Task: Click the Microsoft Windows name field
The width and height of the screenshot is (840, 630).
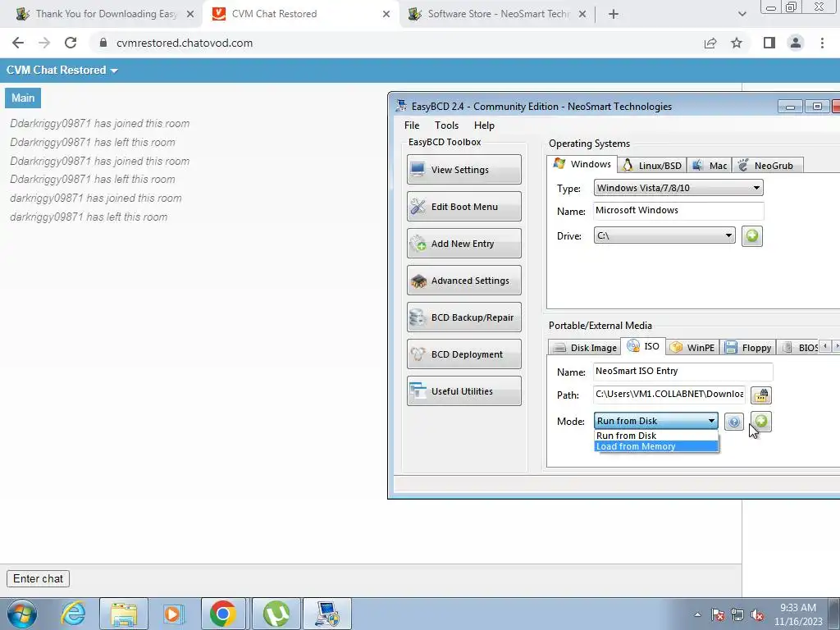Action: (678, 211)
